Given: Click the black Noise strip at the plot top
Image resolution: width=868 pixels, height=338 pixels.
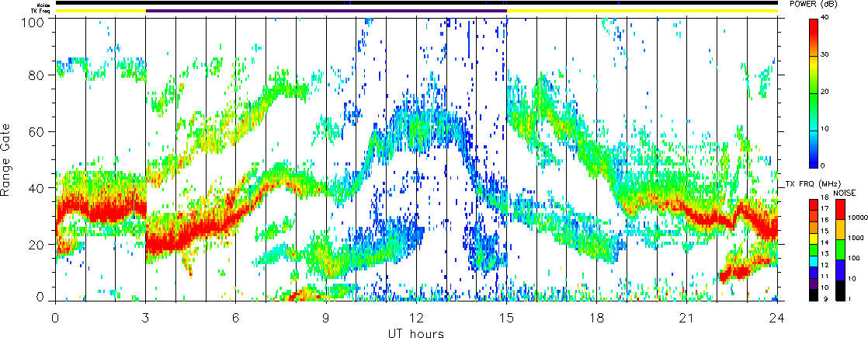Looking at the screenshot, I should 417,3.
